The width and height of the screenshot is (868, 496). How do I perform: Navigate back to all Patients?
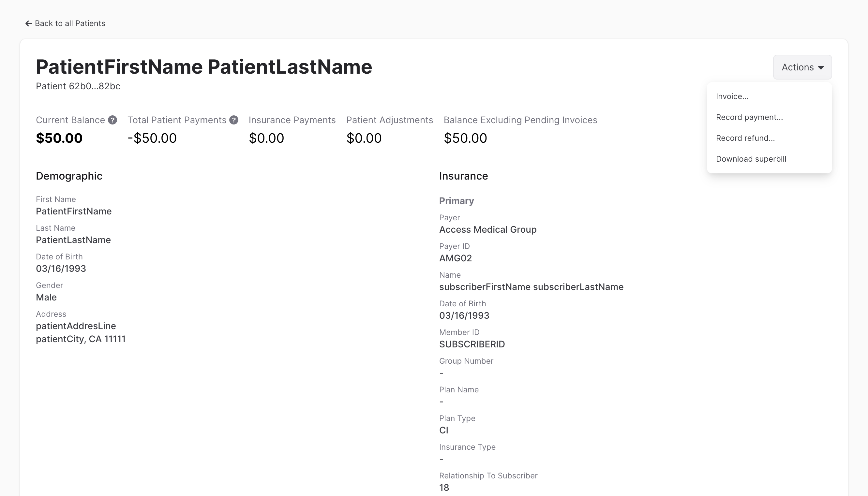pos(66,23)
